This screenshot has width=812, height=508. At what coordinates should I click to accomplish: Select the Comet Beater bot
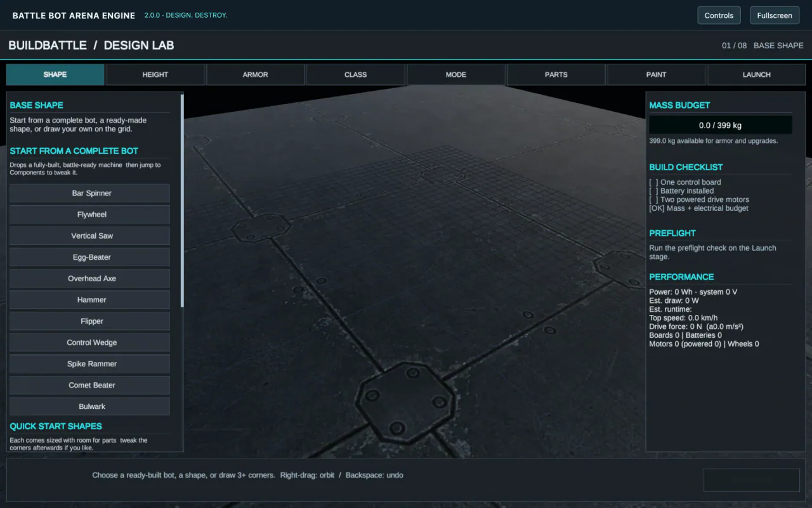point(89,385)
